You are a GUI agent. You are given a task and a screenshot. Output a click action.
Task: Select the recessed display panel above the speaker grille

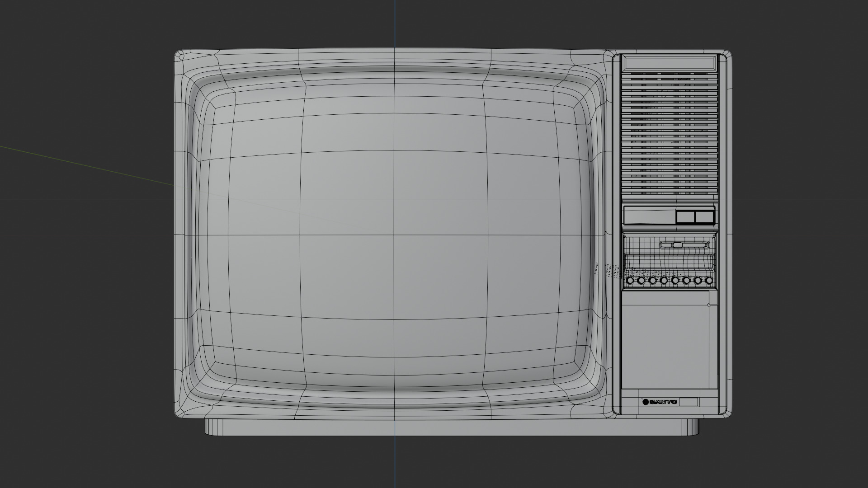[x=670, y=63]
